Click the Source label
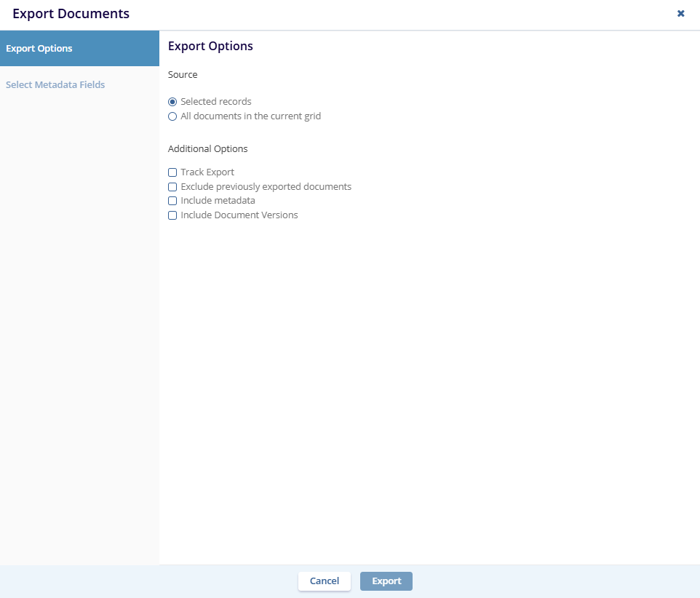This screenshot has height=598, width=700. pos(183,74)
